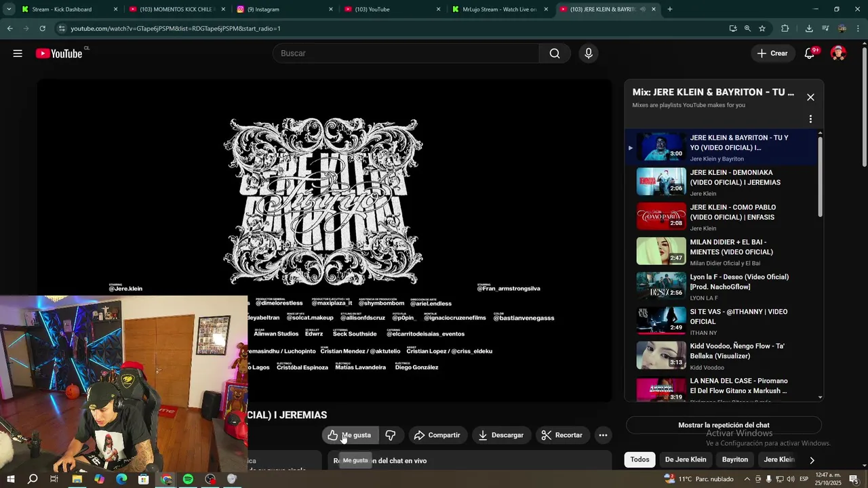The height and width of the screenshot is (488, 868).
Task: Open File Explorer from the taskbar
Action: [x=77, y=479]
